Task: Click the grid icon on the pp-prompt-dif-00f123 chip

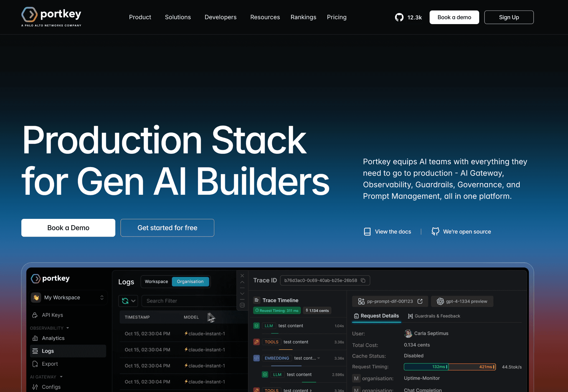Action: (x=361, y=301)
